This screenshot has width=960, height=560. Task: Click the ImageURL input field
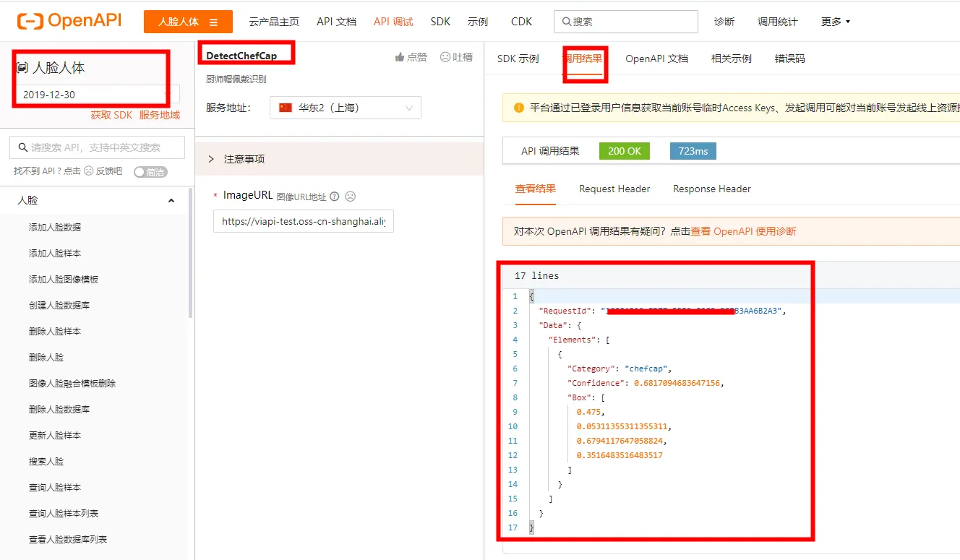pyautogui.click(x=304, y=222)
